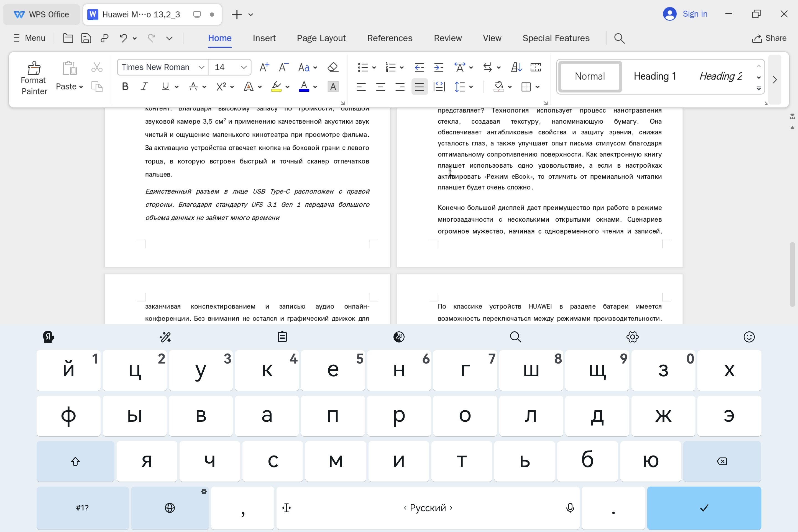Tap the Yandex logo on the keyboard
Viewport: 798px width, 532px height.
tap(48, 337)
